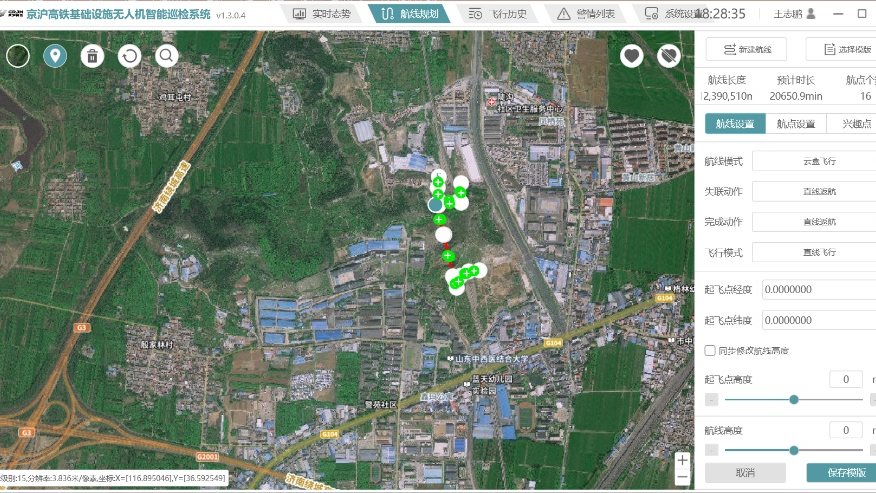
Task: Click the 新建航线 button
Action: tap(746, 50)
